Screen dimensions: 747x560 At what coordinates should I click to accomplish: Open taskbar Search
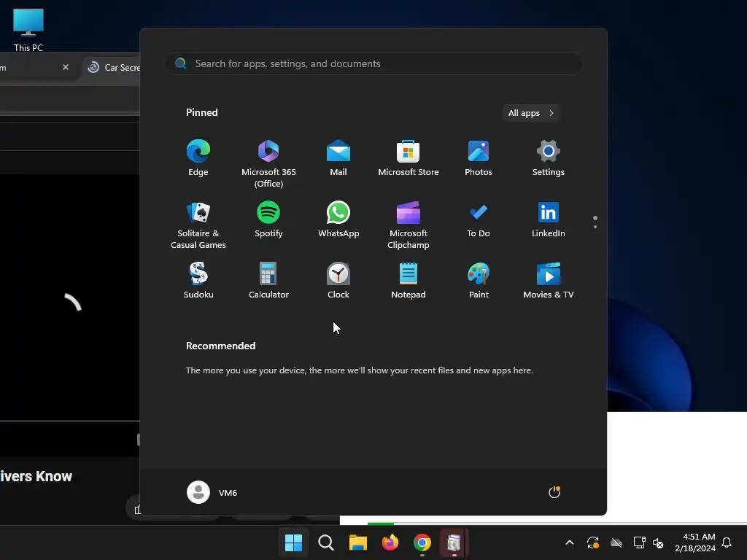[326, 542]
